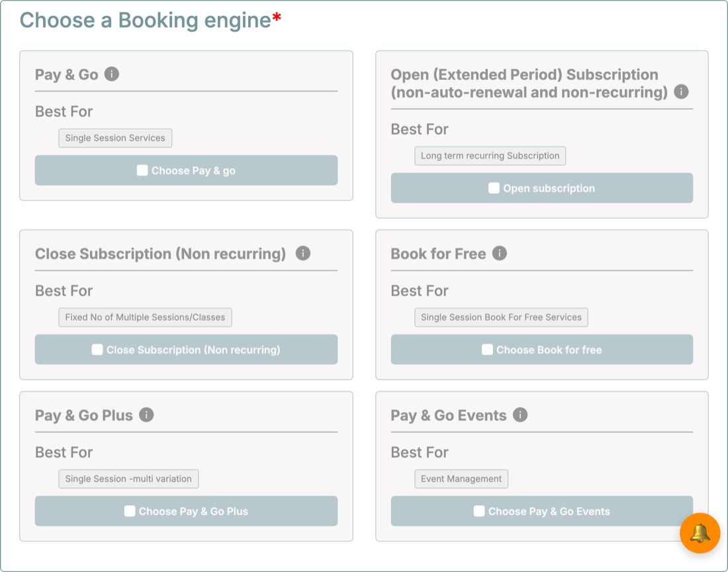Click Single Session Book For Free Services tag
The width and height of the screenshot is (728, 572).
501,317
